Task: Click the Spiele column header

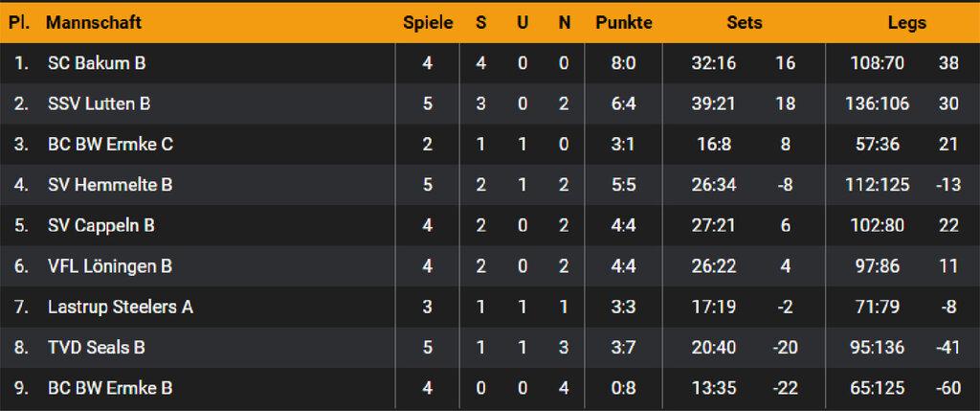Action: [427, 22]
